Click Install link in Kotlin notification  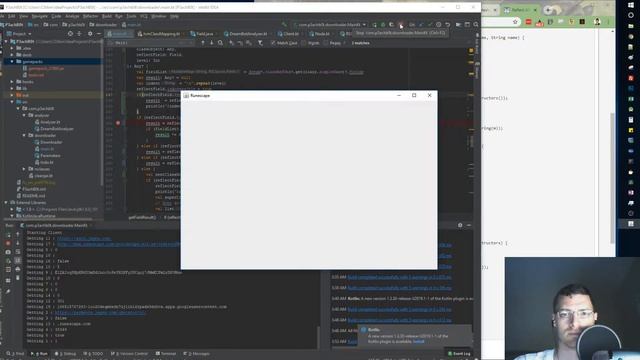(x=418, y=342)
